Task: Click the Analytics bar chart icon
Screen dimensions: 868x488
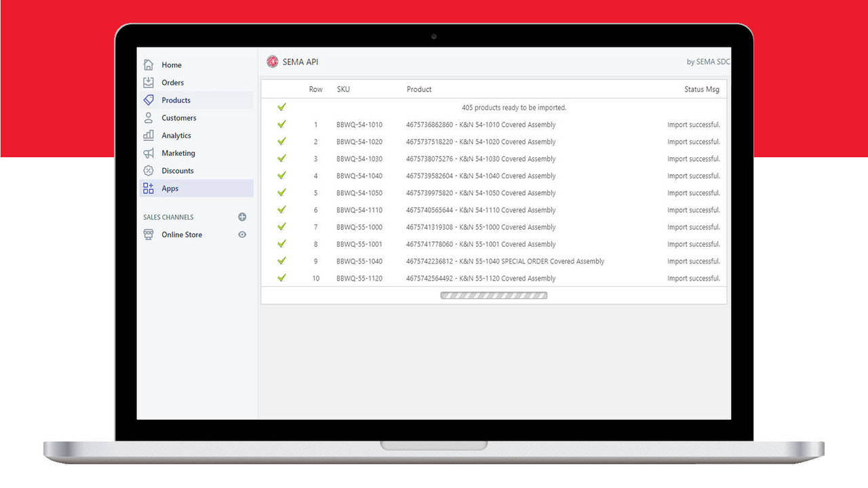Action: pyautogui.click(x=149, y=136)
